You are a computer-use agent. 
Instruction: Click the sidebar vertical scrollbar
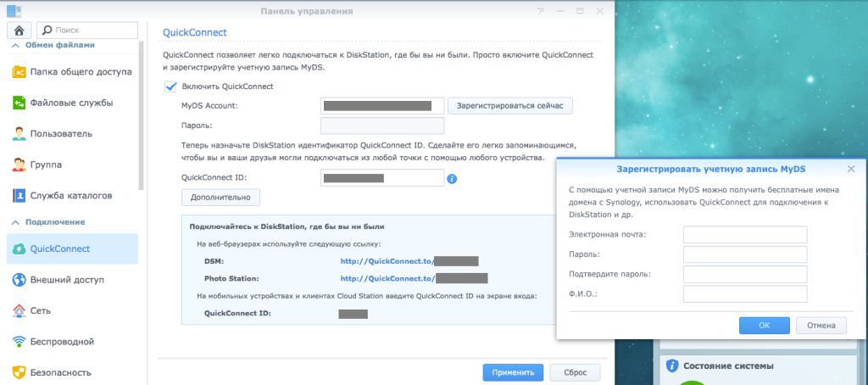(x=142, y=116)
